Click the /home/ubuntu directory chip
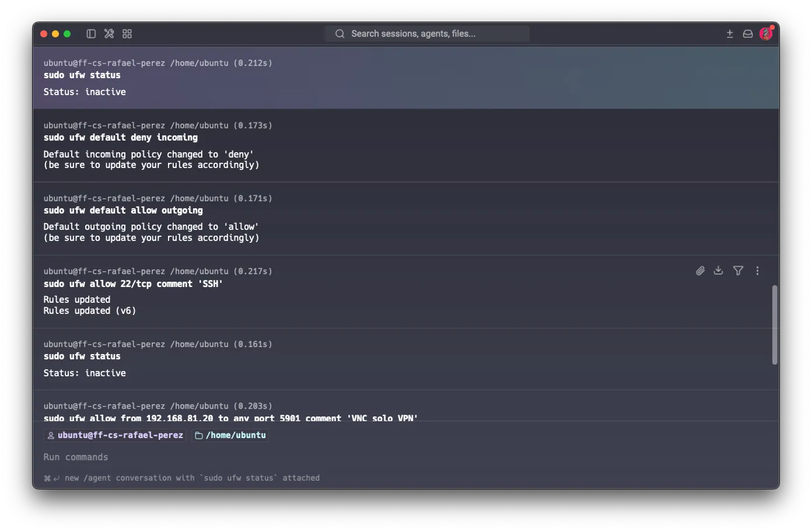Screen dimensions: 812x532 (x=230, y=435)
